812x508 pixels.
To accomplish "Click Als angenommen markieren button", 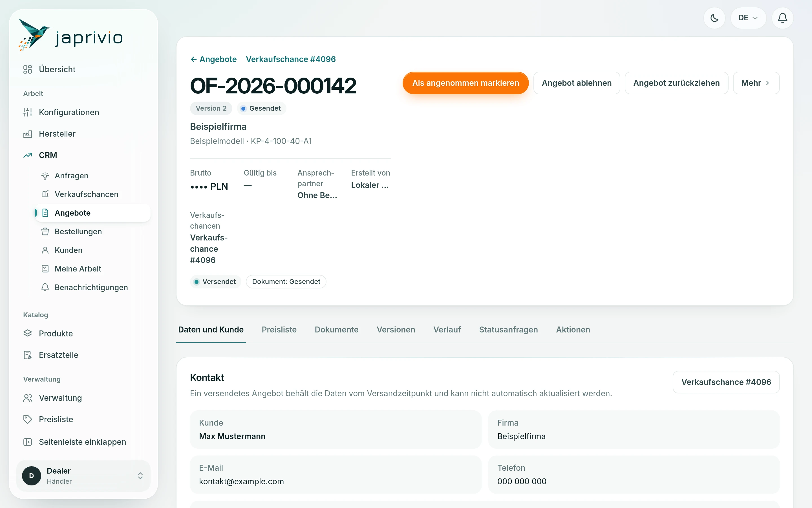I will point(465,83).
